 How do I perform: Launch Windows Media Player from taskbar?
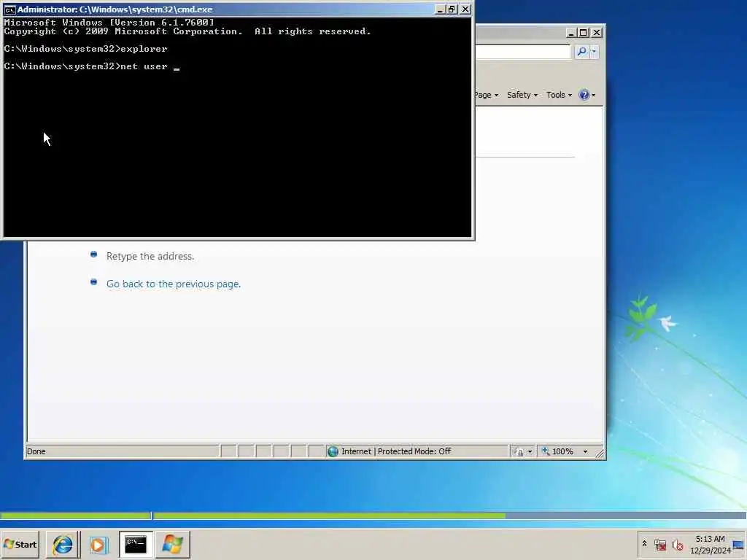(x=98, y=545)
